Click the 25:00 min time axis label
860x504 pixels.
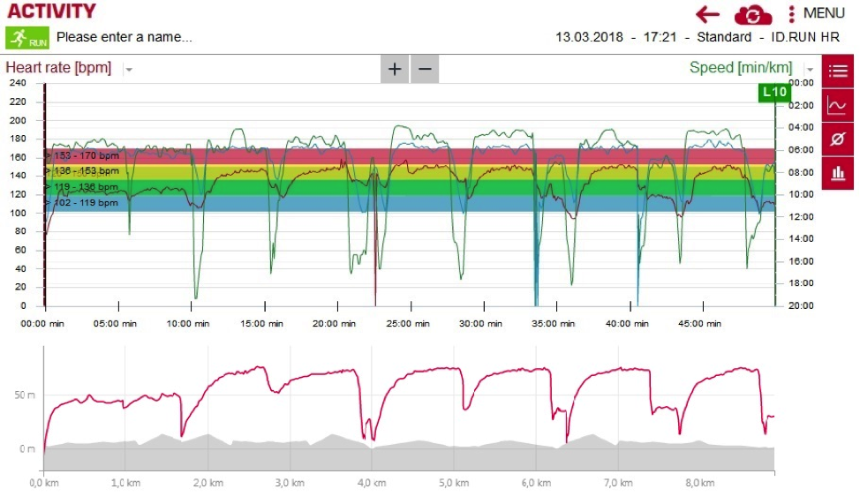(408, 324)
